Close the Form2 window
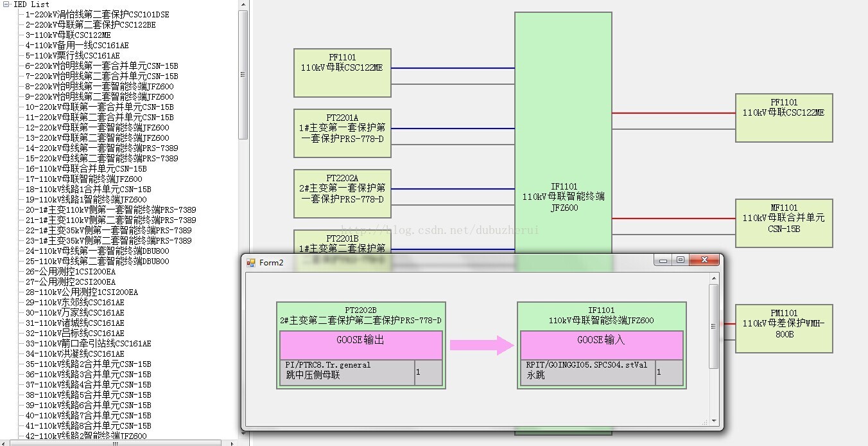The height and width of the screenshot is (446, 868). tap(704, 260)
